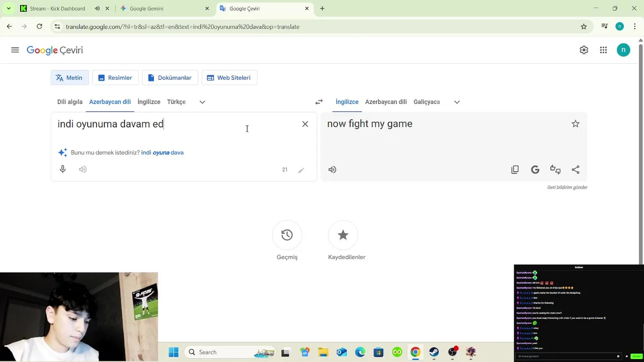Accept suggestion 'indi oyuna dava'
The image size is (644, 362).
(x=162, y=153)
